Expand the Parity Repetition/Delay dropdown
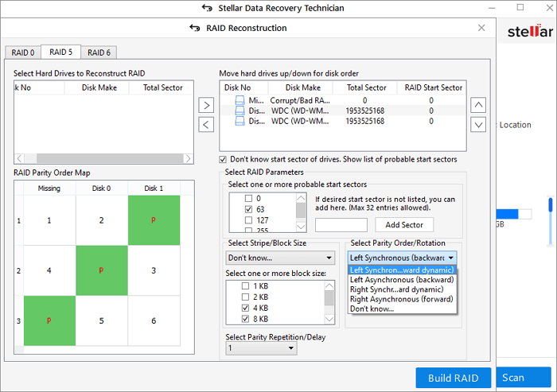The image size is (557, 392). (x=260, y=348)
